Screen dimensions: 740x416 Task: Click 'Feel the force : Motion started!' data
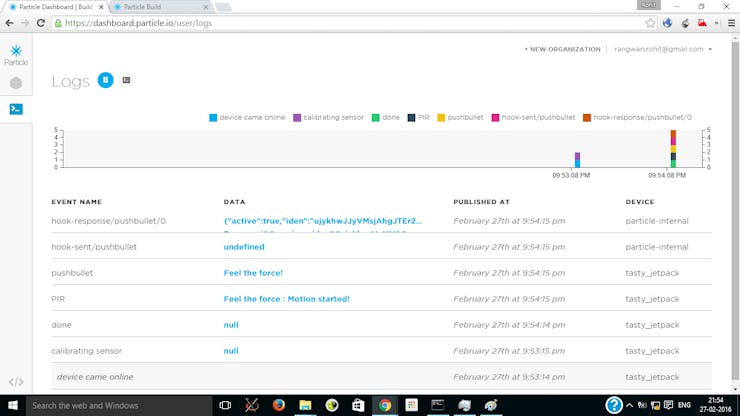point(286,299)
